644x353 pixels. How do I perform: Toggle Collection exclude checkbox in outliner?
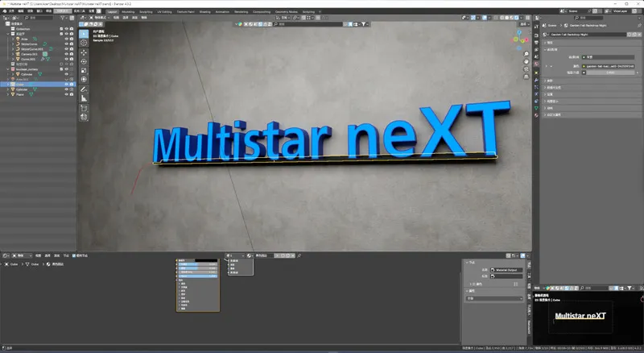(x=61, y=29)
